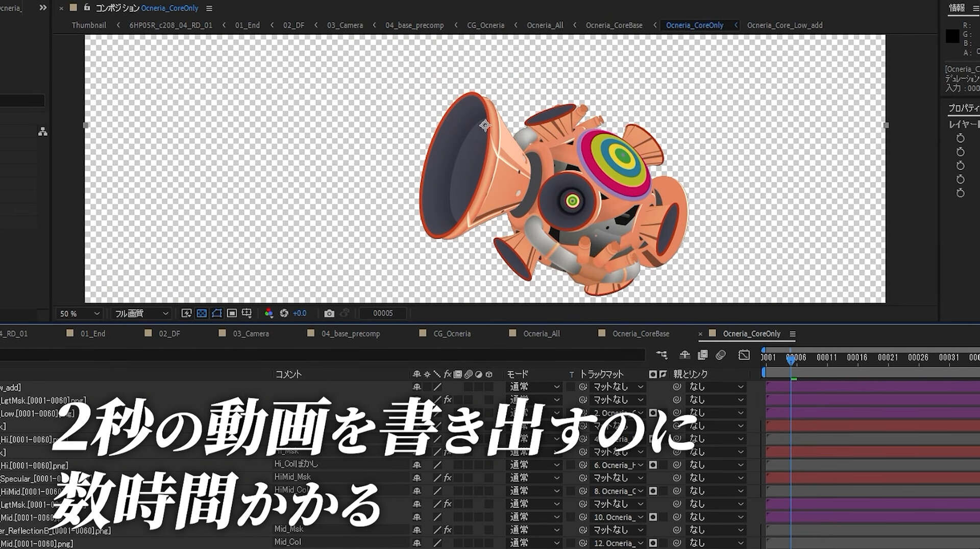Toggle mask and shape path visibility

(x=217, y=313)
